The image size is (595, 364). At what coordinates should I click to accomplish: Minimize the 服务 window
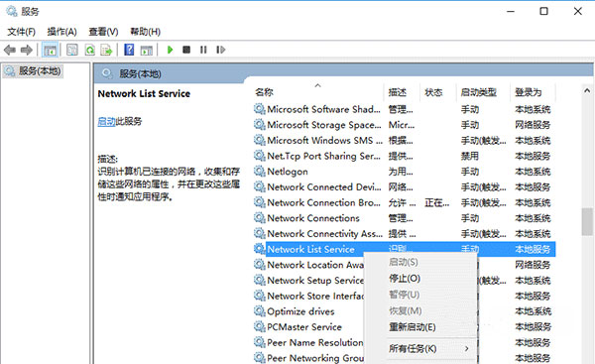[x=511, y=11]
